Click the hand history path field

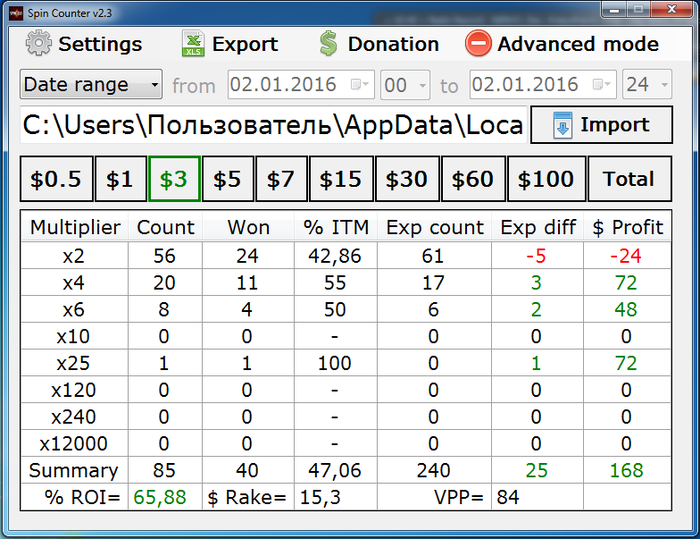pos(274,125)
